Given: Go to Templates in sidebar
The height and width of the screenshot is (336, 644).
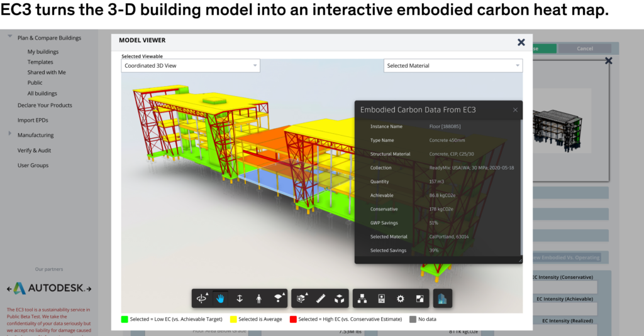Looking at the screenshot, I should click(40, 62).
